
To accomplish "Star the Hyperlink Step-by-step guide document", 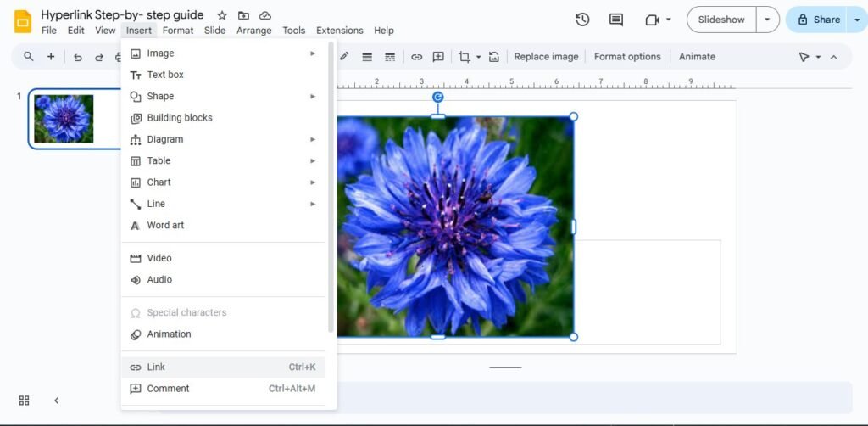I will click(x=222, y=15).
